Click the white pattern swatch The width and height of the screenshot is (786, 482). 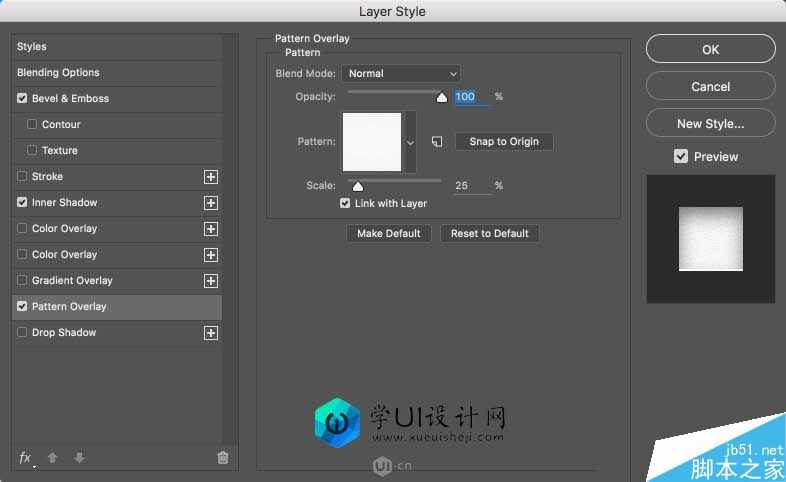point(372,142)
